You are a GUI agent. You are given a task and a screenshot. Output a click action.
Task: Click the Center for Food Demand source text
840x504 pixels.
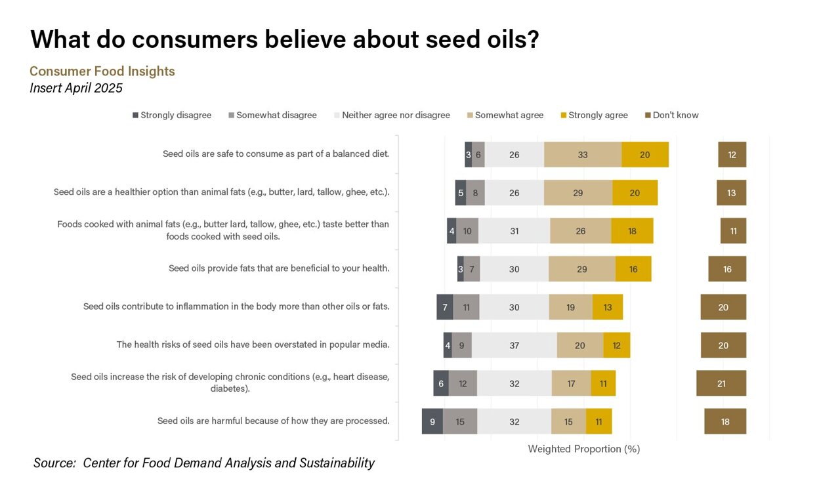tap(204, 463)
